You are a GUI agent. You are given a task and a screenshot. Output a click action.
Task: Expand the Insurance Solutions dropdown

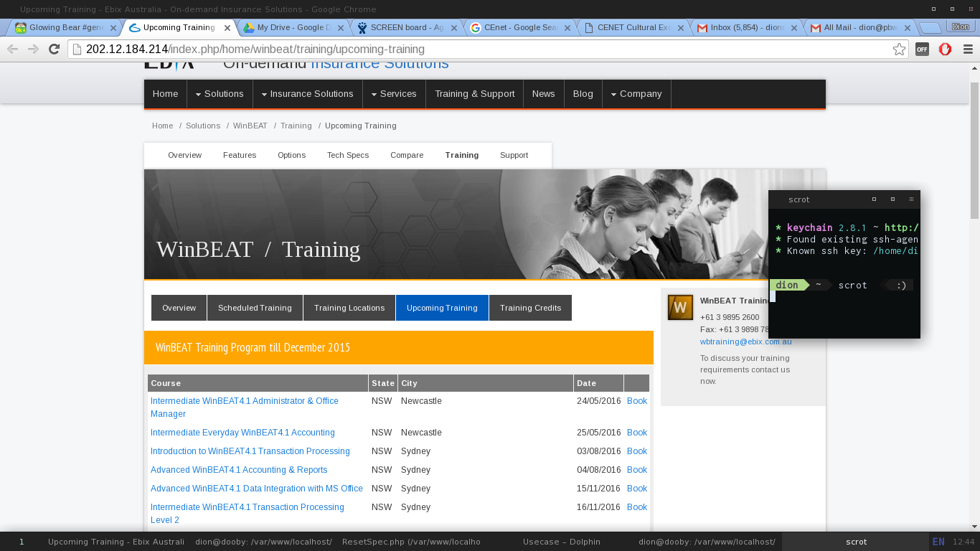click(x=307, y=94)
